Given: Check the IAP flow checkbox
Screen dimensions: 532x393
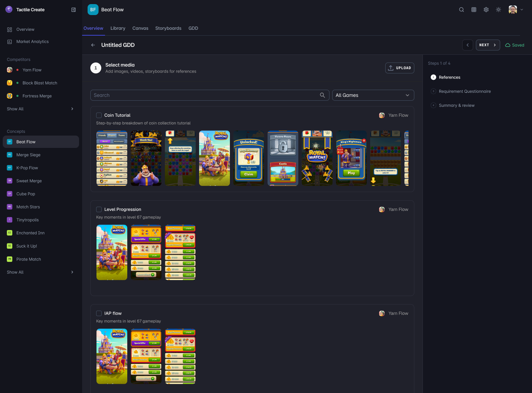Looking at the screenshot, I should coord(99,313).
